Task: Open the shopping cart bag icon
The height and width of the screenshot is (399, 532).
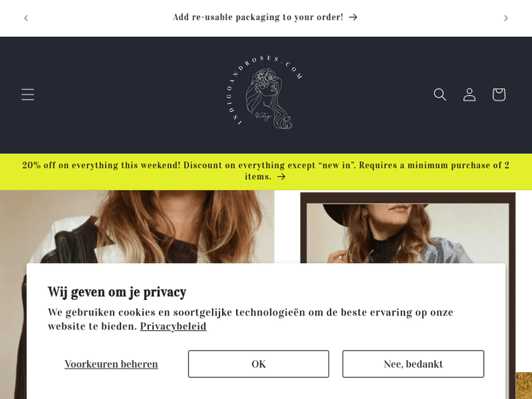Action: click(x=499, y=94)
